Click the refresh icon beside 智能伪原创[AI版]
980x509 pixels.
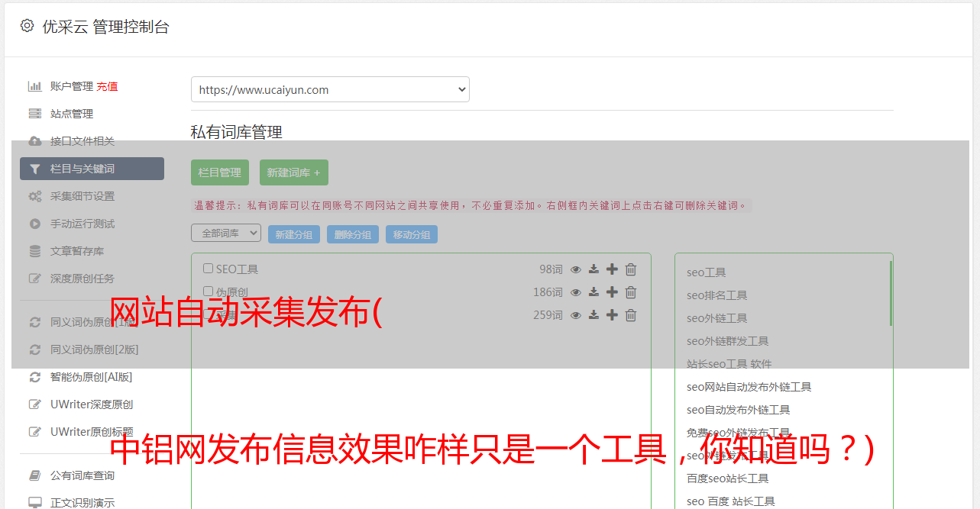pyautogui.click(x=34, y=377)
